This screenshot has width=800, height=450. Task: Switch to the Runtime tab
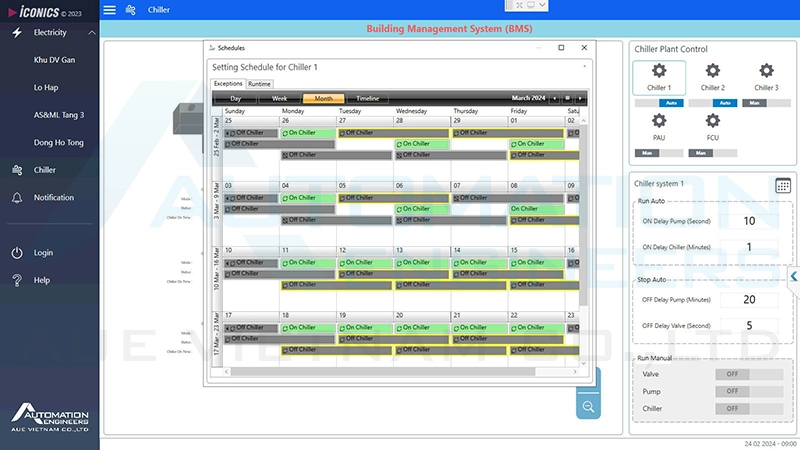[259, 84]
